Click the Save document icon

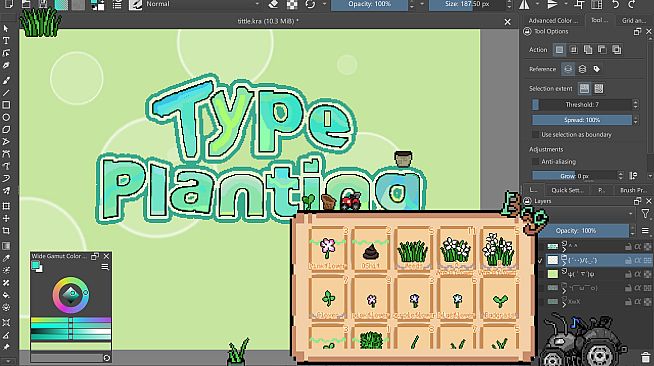click(x=43, y=4)
